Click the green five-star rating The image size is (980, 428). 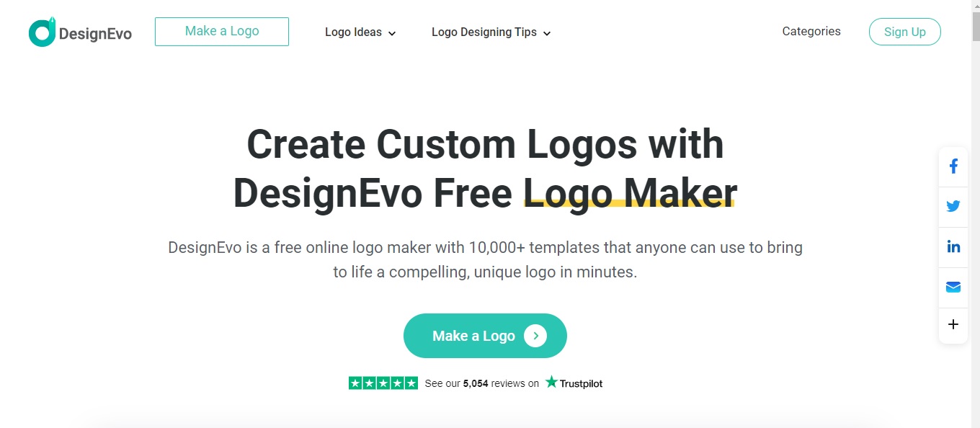pyautogui.click(x=383, y=383)
